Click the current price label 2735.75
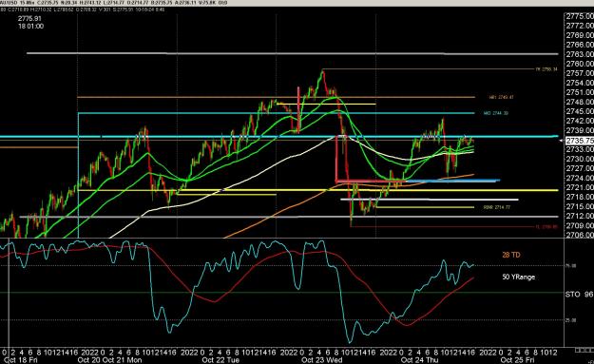The image size is (594, 364). 580,141
